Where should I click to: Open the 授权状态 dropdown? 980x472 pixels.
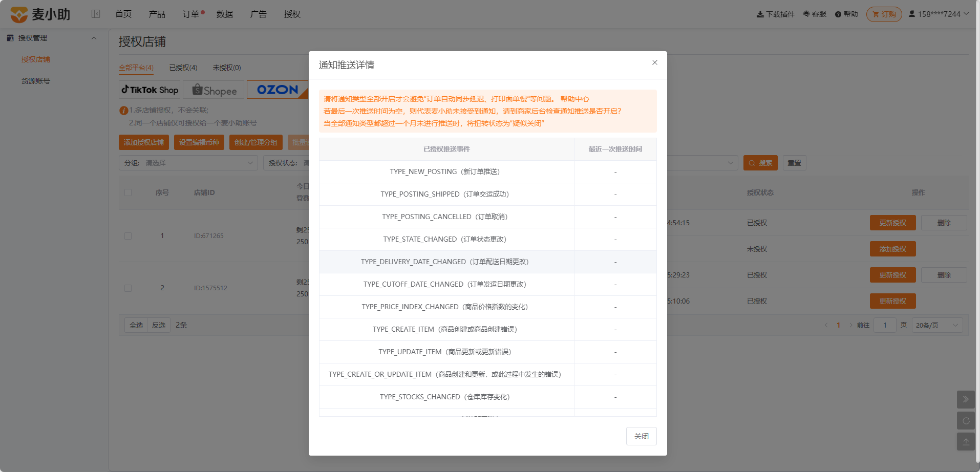pyautogui.click(x=287, y=163)
